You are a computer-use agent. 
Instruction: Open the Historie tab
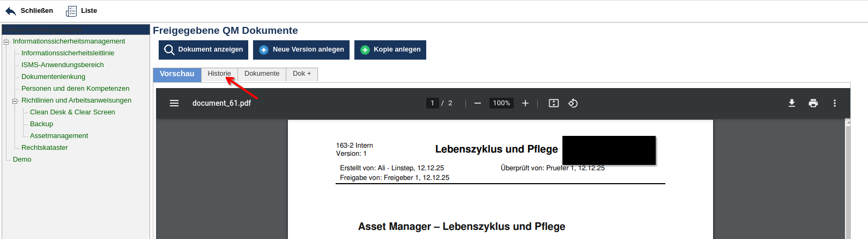219,74
